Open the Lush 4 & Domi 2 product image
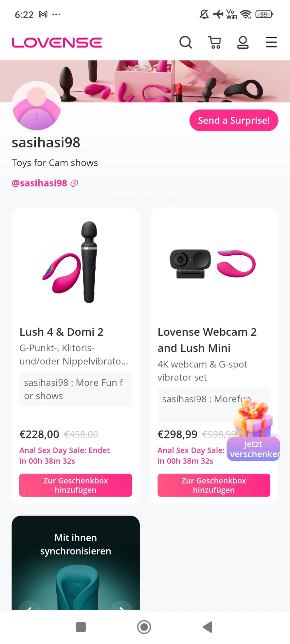Viewport: 290px width, 644px height. point(76,262)
